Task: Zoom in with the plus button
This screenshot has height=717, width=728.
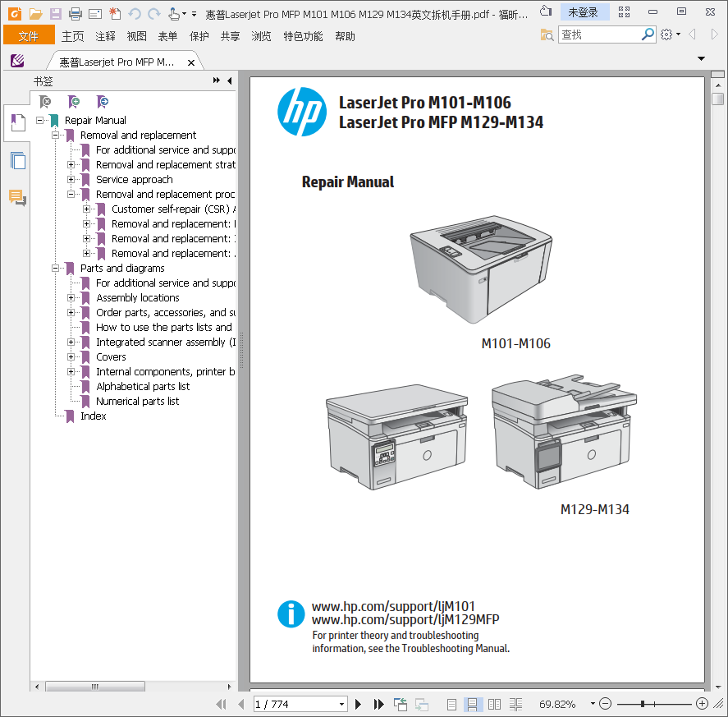Action: click(702, 704)
